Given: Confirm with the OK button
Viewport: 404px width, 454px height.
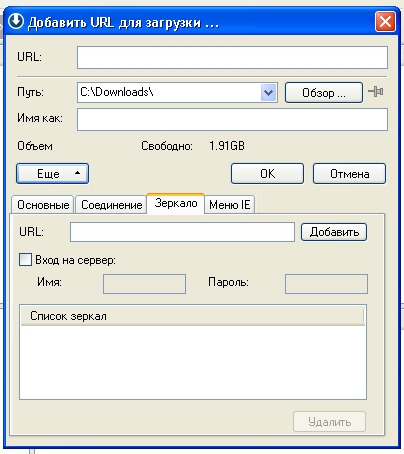Looking at the screenshot, I should [267, 173].
